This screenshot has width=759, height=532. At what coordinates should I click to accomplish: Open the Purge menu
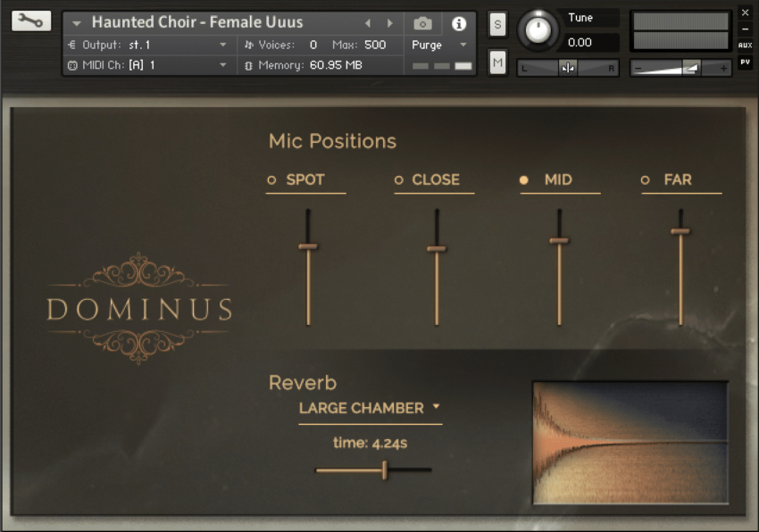click(x=439, y=45)
